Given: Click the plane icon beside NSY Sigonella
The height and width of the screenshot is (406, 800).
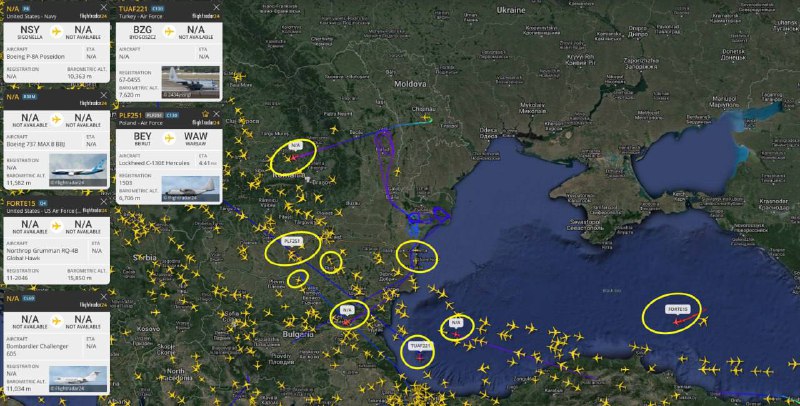Looking at the screenshot, I should 57,32.
